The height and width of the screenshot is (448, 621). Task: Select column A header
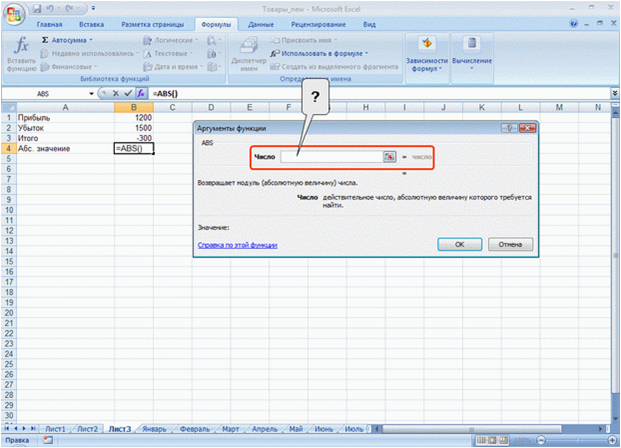pos(65,107)
